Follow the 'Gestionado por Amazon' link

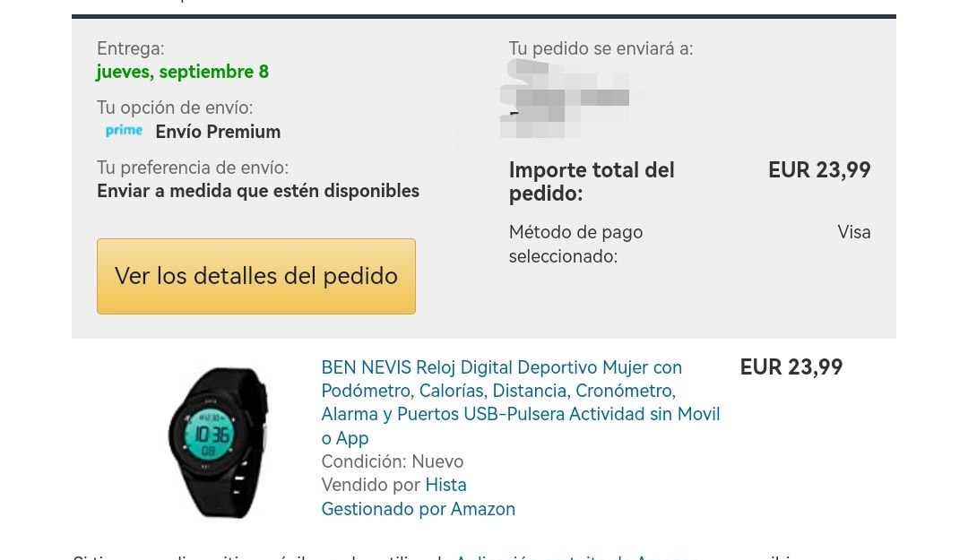coord(418,509)
